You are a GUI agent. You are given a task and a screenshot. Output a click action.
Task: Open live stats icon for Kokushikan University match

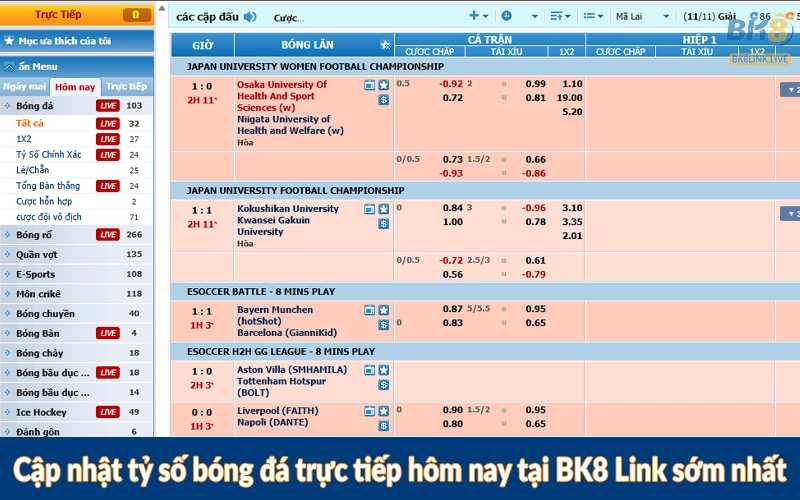pos(369,209)
